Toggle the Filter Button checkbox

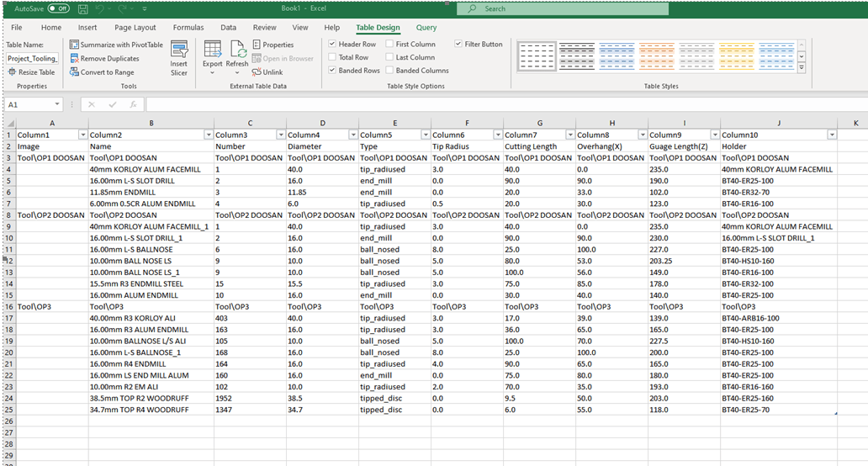tap(458, 44)
